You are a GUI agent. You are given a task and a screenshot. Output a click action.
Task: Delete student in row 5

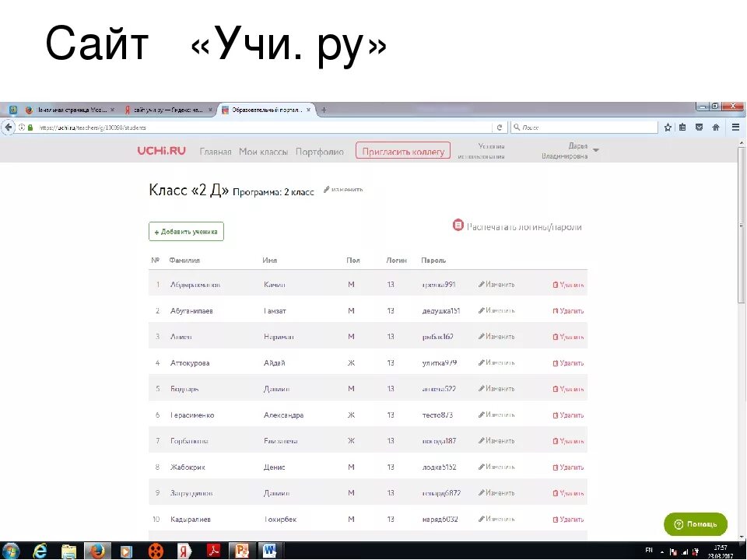click(568, 389)
